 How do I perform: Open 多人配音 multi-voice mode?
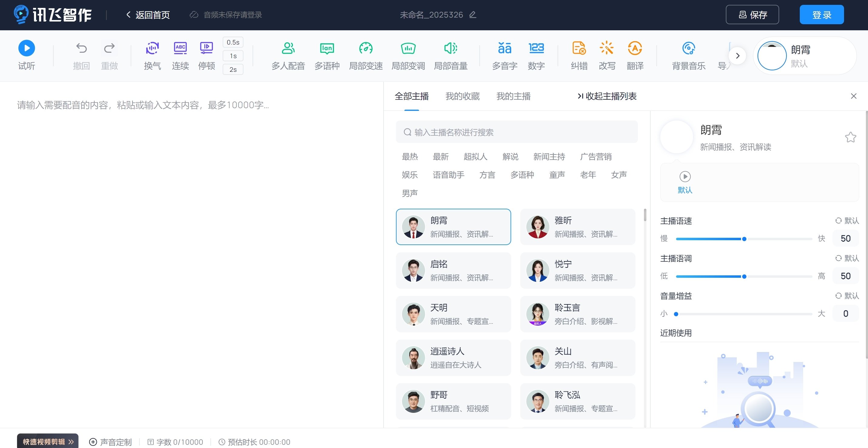point(288,55)
